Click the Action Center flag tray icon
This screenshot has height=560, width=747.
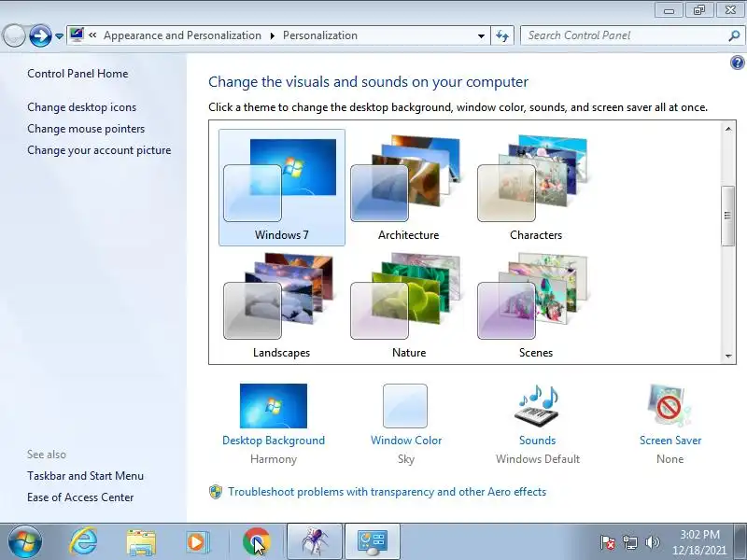coord(608,542)
